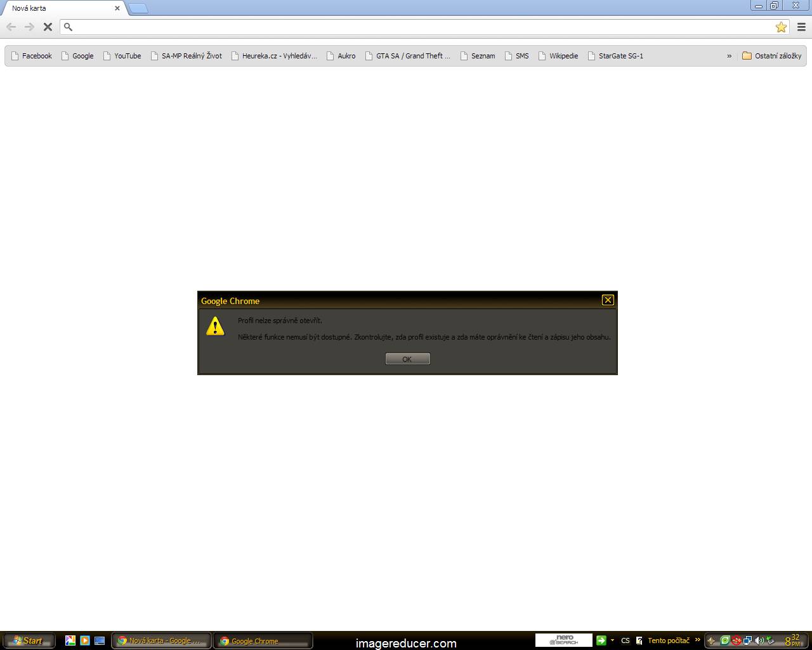Launch Picasa from the quick launch bar
The height and width of the screenshot is (650, 812).
pos(70,640)
